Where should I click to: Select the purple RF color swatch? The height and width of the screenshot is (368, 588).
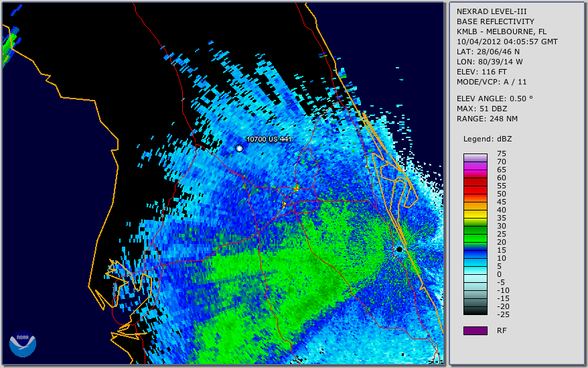[x=475, y=330]
